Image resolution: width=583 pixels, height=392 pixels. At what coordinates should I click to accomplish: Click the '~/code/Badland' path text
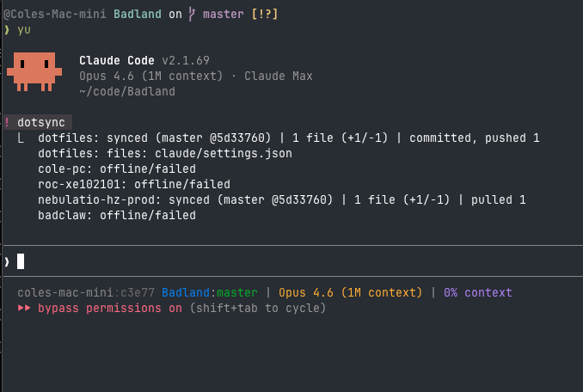pyautogui.click(x=127, y=92)
